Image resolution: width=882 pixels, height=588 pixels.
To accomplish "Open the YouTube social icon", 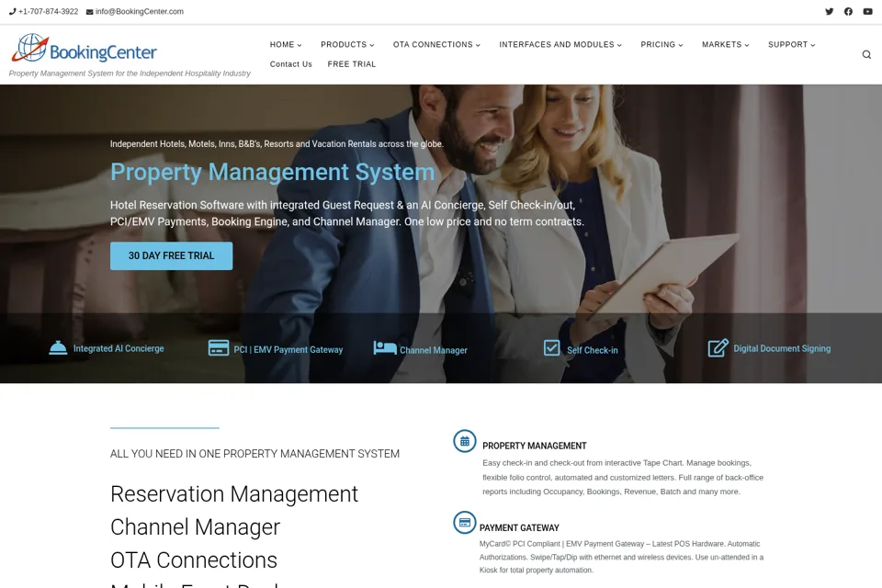I will click(867, 11).
